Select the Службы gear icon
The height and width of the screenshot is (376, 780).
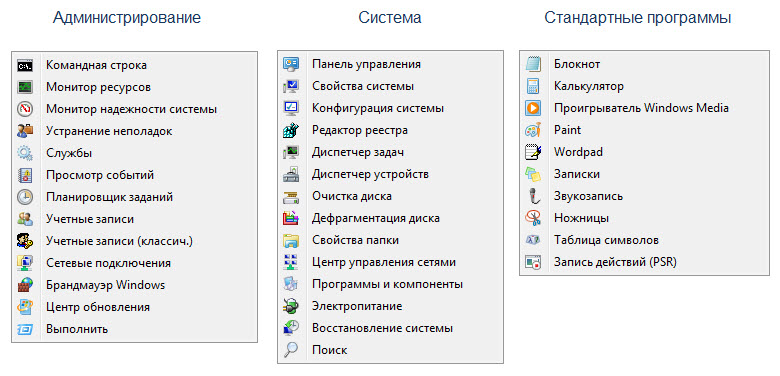click(x=25, y=153)
